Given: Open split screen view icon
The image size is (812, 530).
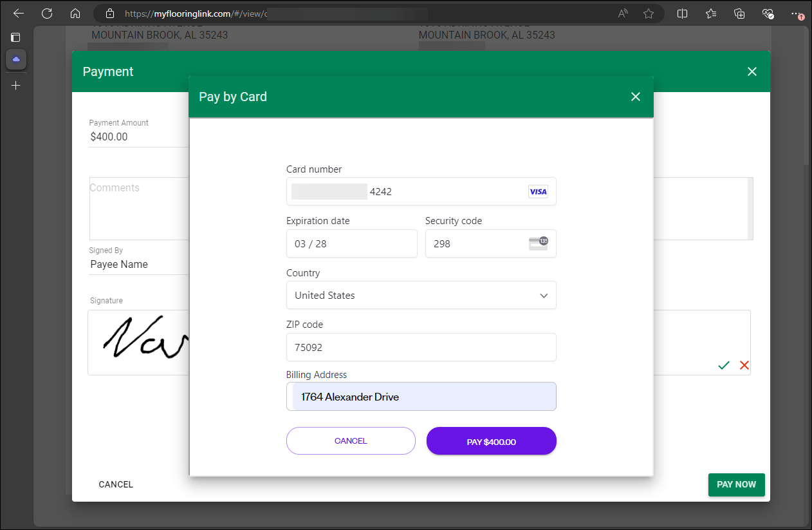Looking at the screenshot, I should [x=683, y=14].
